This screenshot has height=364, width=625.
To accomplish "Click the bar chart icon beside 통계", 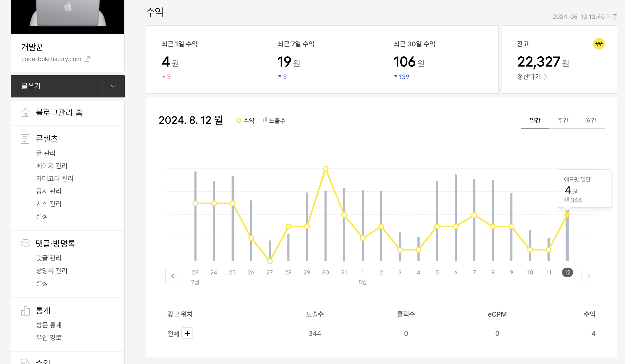I will click(x=25, y=311).
